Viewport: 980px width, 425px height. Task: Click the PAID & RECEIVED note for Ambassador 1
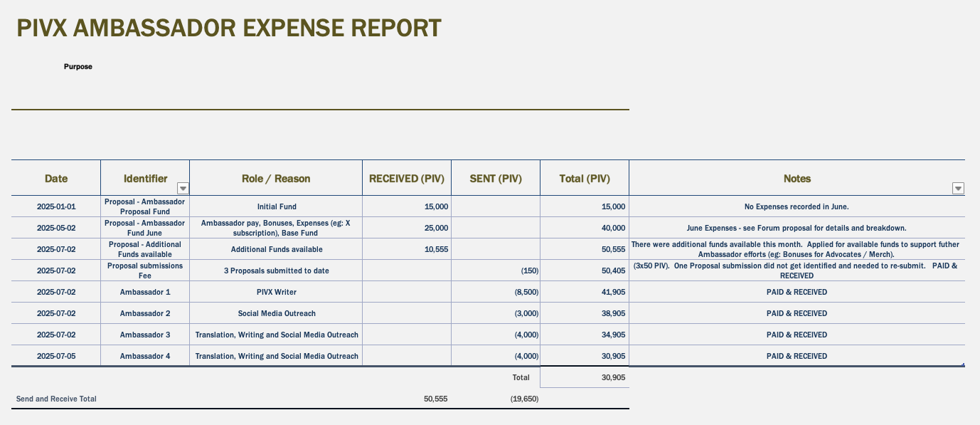coord(797,292)
